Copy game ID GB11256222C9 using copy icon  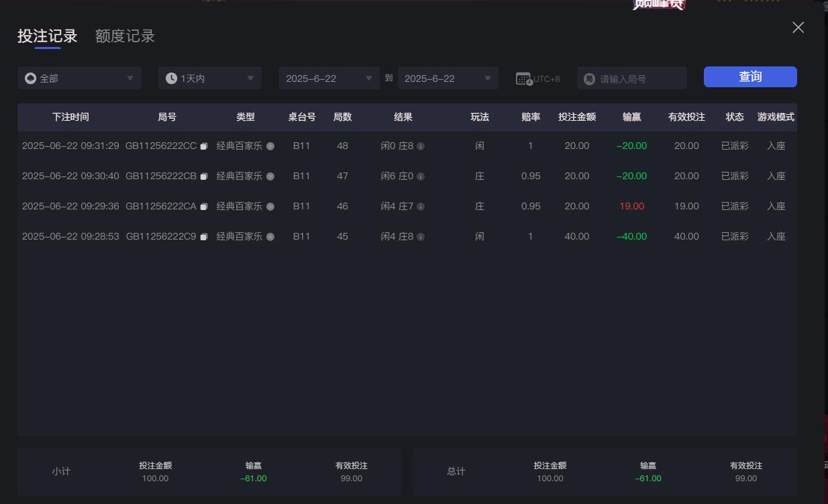point(205,236)
